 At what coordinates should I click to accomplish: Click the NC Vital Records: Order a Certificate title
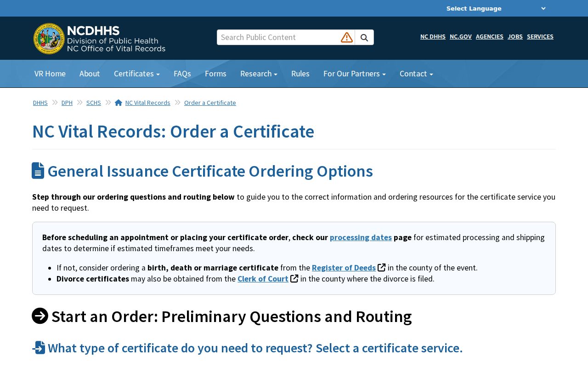click(173, 132)
